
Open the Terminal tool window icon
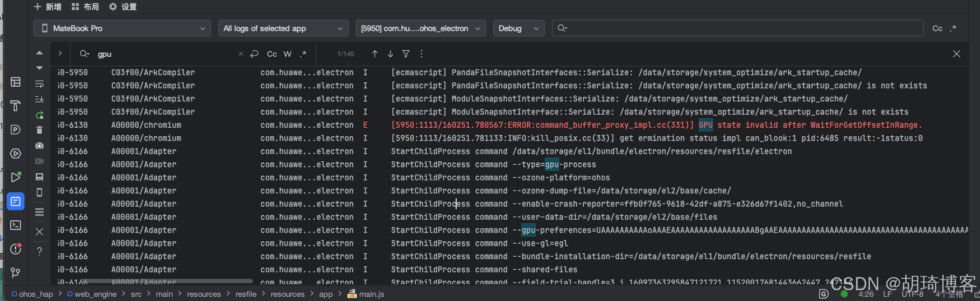(16, 225)
